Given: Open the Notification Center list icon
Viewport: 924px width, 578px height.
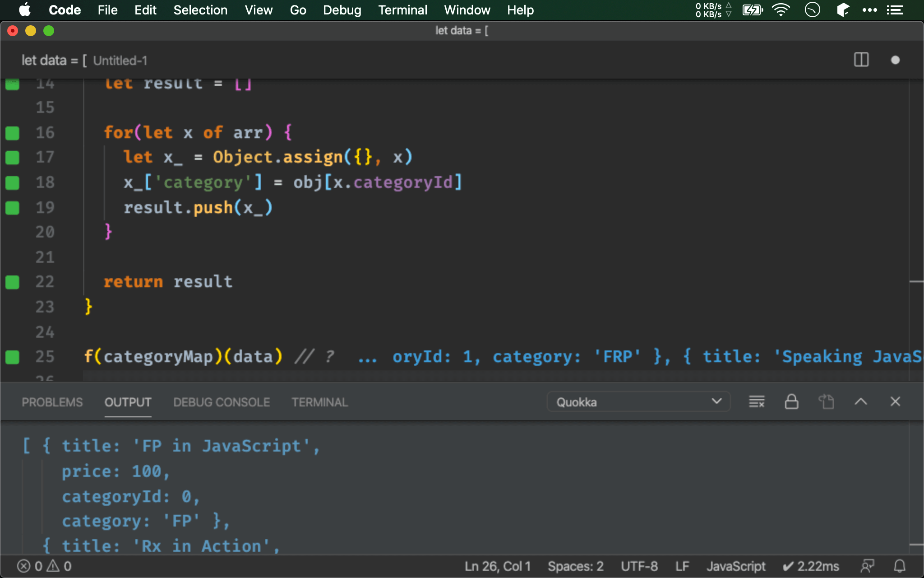Looking at the screenshot, I should [x=895, y=10].
